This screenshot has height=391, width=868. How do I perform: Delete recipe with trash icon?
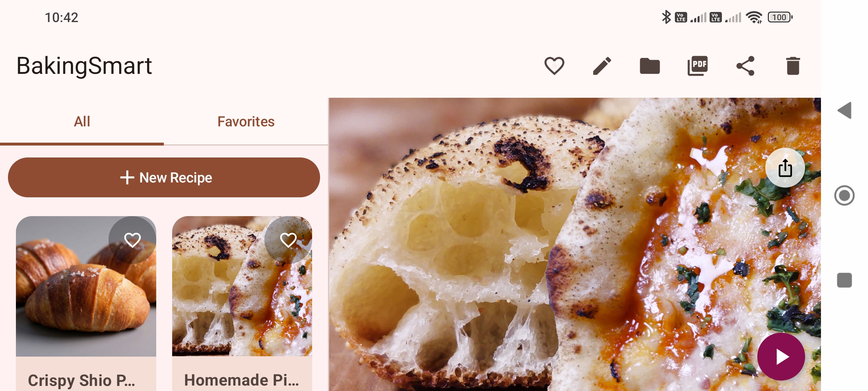[793, 66]
